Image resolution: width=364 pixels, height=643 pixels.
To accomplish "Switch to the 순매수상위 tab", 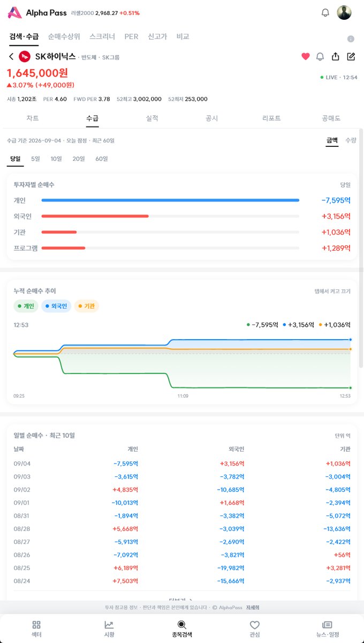I will coord(64,36).
